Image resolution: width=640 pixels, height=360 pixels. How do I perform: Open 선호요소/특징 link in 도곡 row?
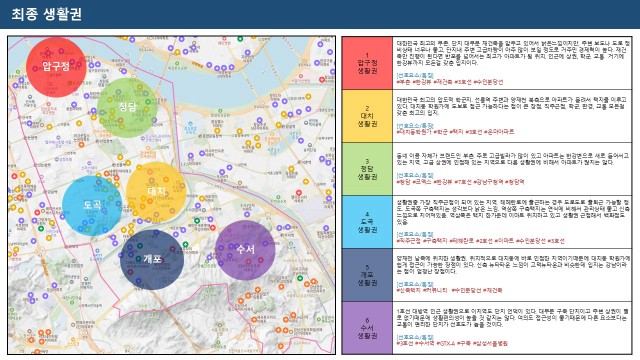click(x=415, y=235)
